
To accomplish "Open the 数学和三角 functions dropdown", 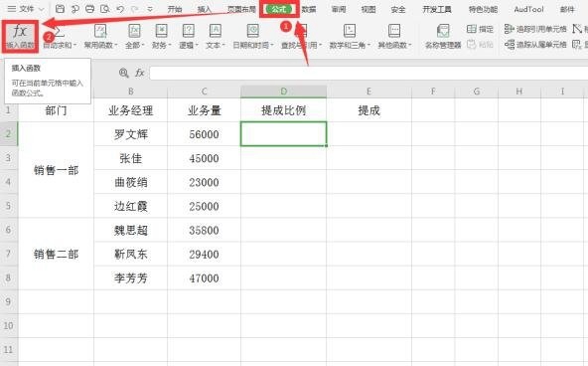I will (x=350, y=37).
